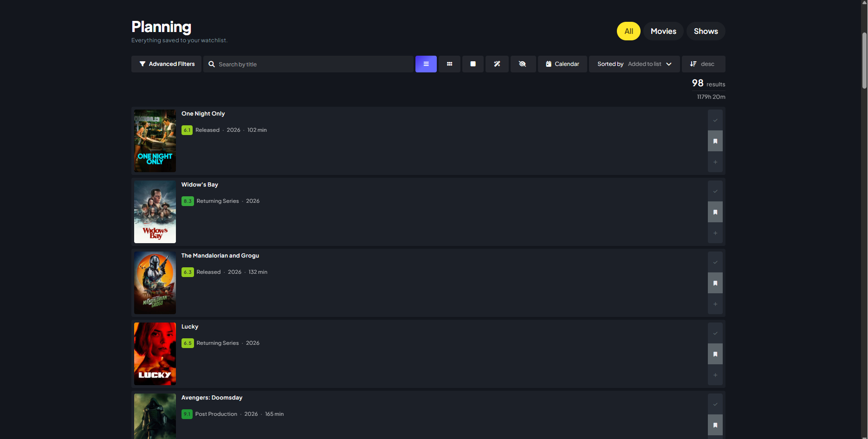Screen dimensions: 868x439
Task: Switch to grid view layout
Action: [449, 64]
